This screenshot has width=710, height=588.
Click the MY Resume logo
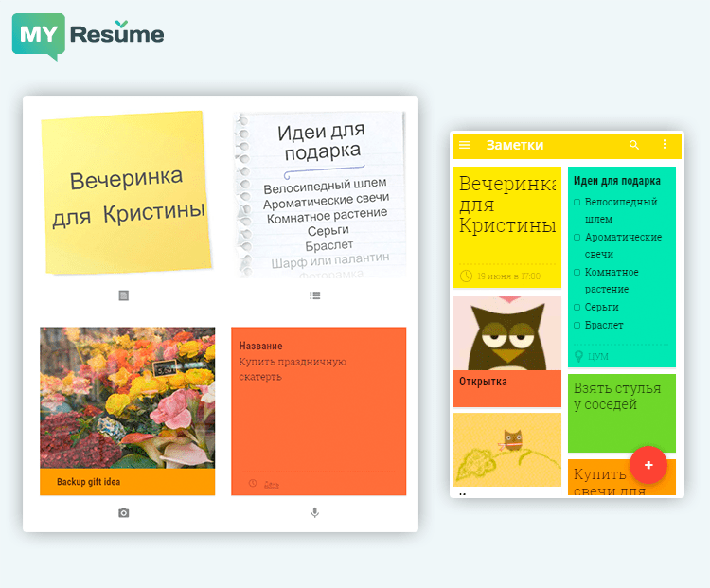(88, 36)
